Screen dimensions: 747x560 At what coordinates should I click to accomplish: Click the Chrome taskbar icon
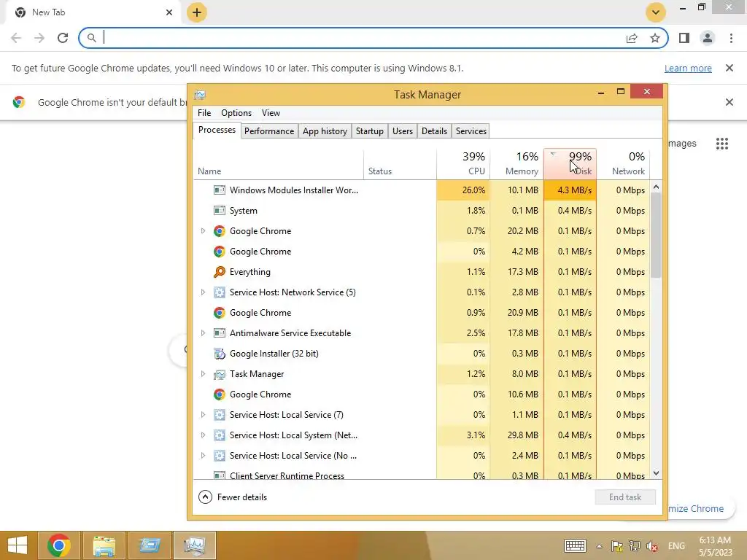59,545
